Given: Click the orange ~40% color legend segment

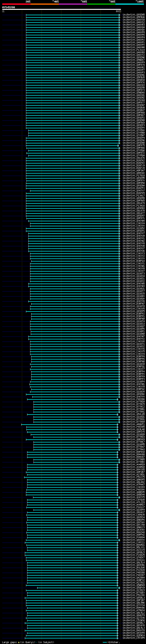Looking at the screenshot, I should point(44,4).
